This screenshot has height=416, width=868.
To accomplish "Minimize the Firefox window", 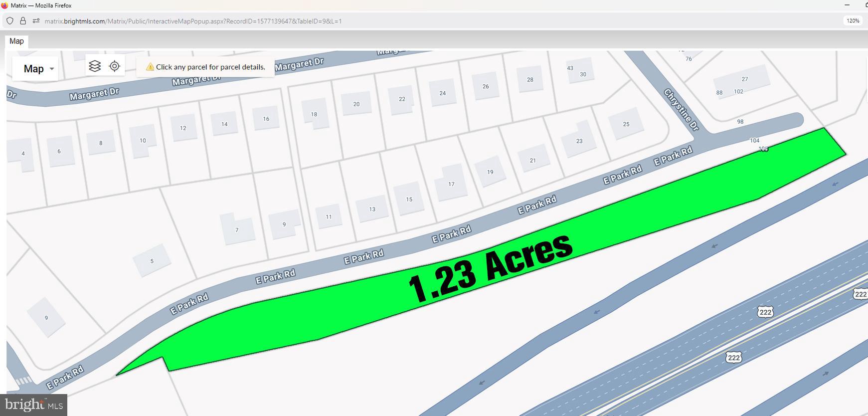I will (847, 5).
